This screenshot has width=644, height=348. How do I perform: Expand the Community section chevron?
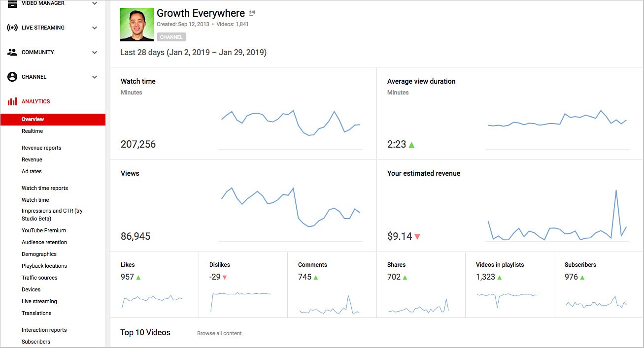click(x=94, y=52)
